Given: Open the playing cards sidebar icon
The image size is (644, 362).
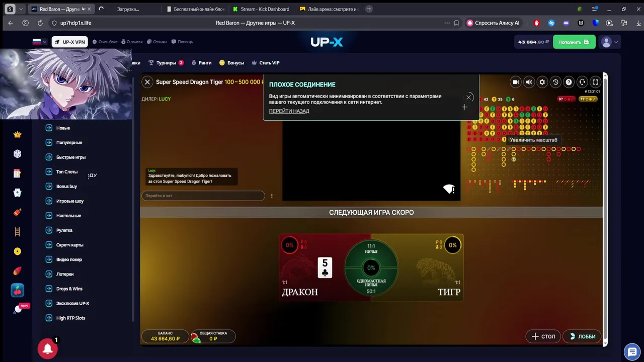Looking at the screenshot, I should tap(18, 193).
